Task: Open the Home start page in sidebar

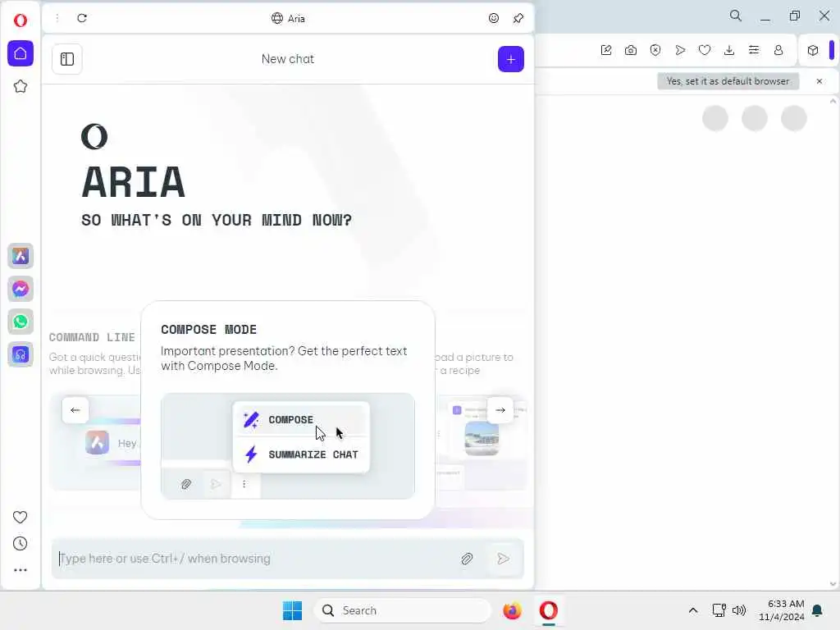Action: [21, 53]
